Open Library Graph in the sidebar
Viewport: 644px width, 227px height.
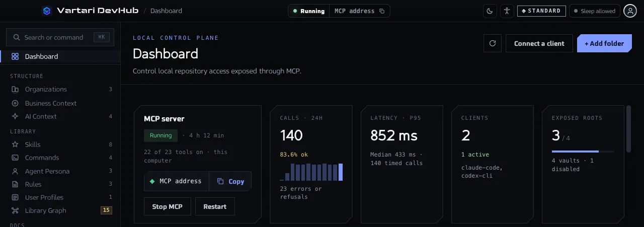pos(60,210)
